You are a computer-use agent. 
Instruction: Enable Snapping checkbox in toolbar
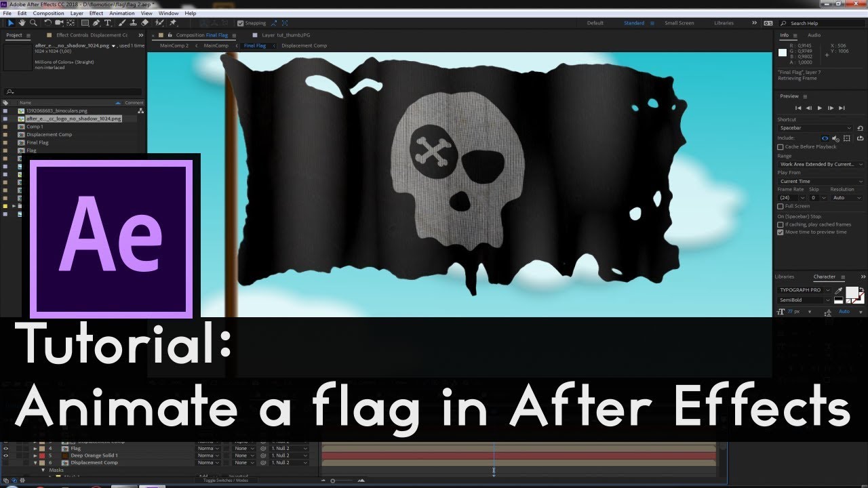[240, 23]
